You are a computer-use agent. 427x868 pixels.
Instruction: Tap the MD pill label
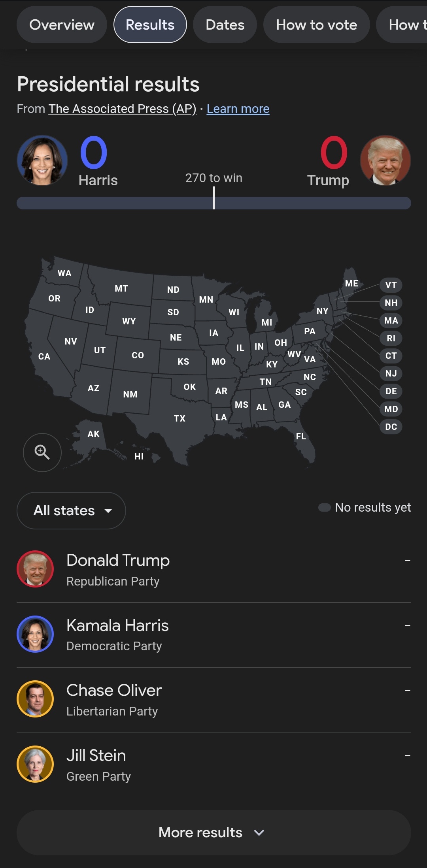[x=391, y=409]
